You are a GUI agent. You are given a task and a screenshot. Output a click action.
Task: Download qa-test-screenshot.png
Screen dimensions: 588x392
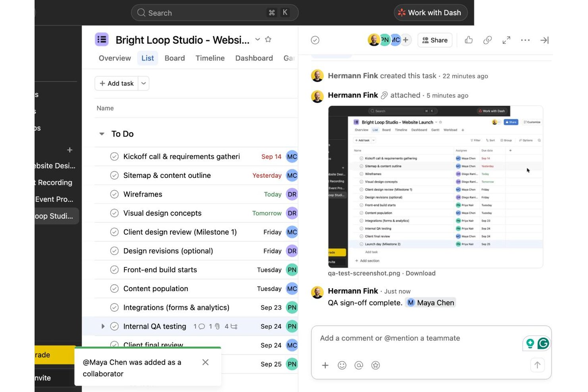pyautogui.click(x=420, y=273)
